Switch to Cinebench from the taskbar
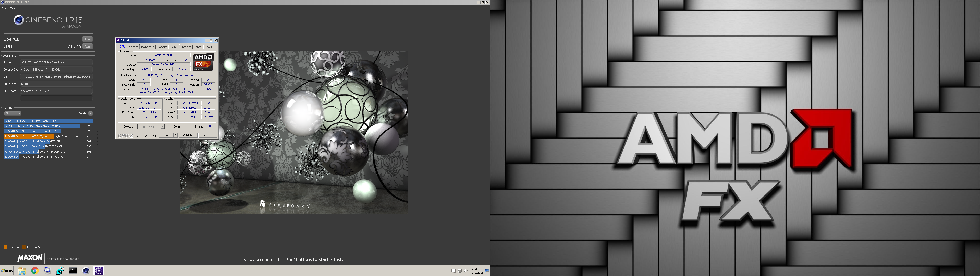980x276 pixels. [86, 271]
